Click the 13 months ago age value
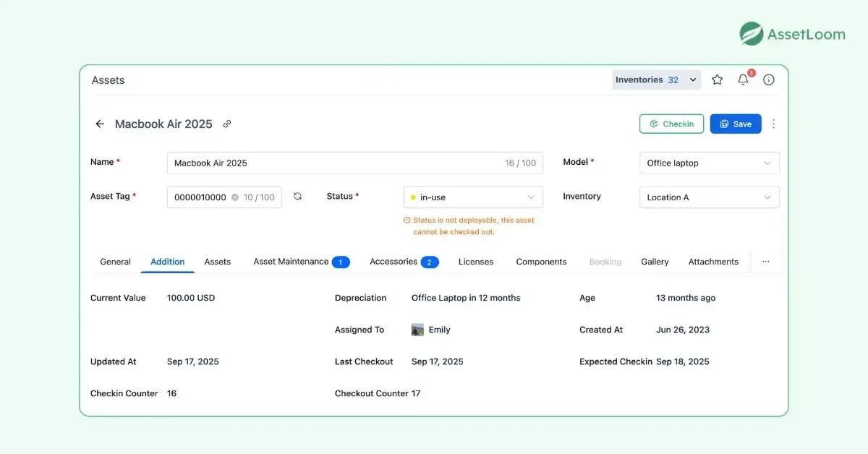The height and width of the screenshot is (454, 868). [686, 298]
